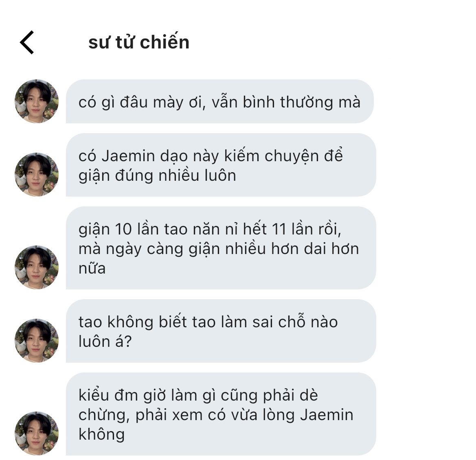Tap avatar beside 'có Jaemin dạo này' message

coord(36,175)
